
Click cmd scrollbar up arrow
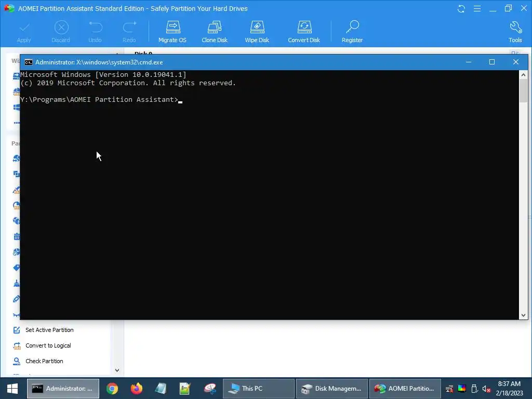[x=523, y=75]
